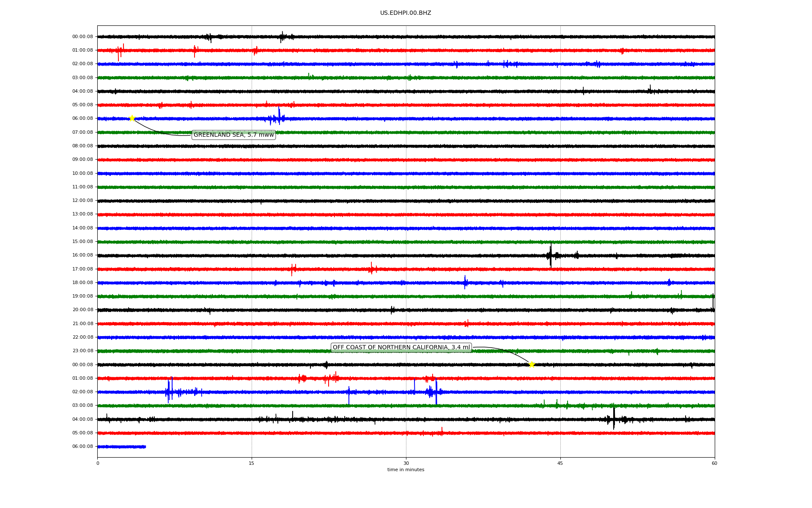812x508 pixels.
Task: Click the x-axis tick label 0
Action: click(x=98, y=463)
